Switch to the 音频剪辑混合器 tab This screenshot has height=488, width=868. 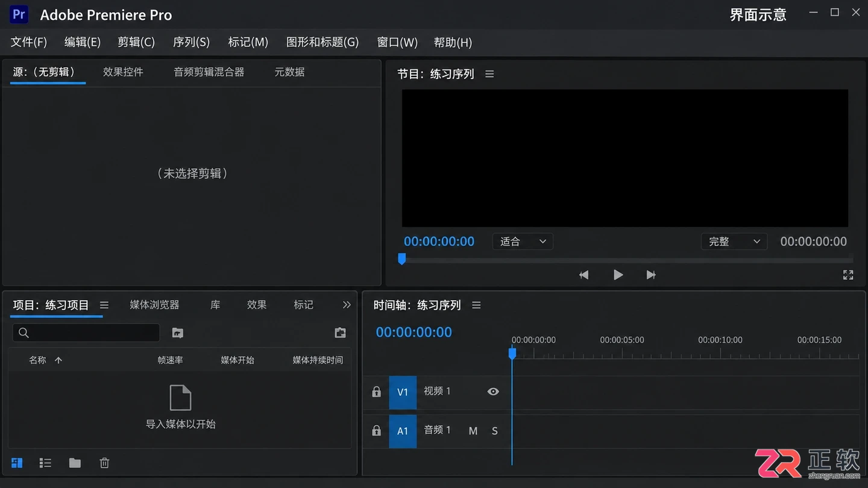pyautogui.click(x=209, y=72)
